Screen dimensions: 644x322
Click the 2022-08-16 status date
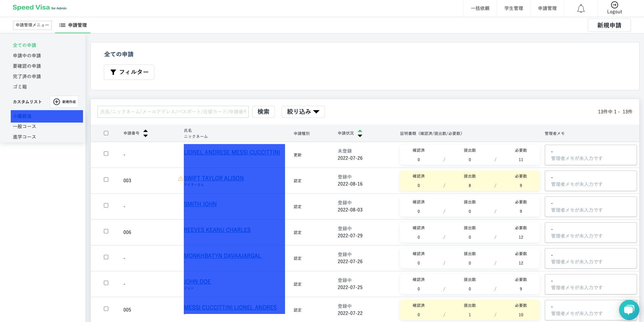[350, 184]
